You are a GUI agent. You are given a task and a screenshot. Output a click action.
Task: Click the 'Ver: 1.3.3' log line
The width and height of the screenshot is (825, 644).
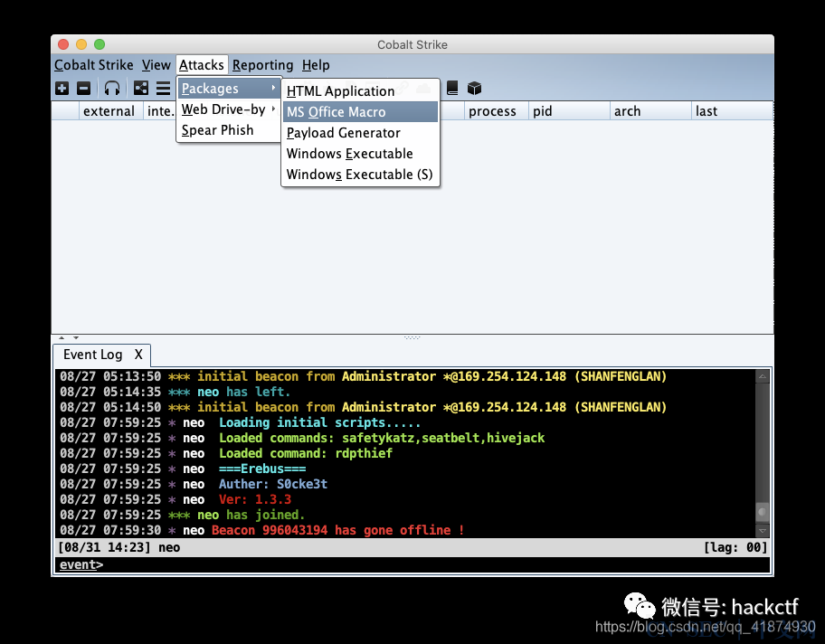(175, 499)
